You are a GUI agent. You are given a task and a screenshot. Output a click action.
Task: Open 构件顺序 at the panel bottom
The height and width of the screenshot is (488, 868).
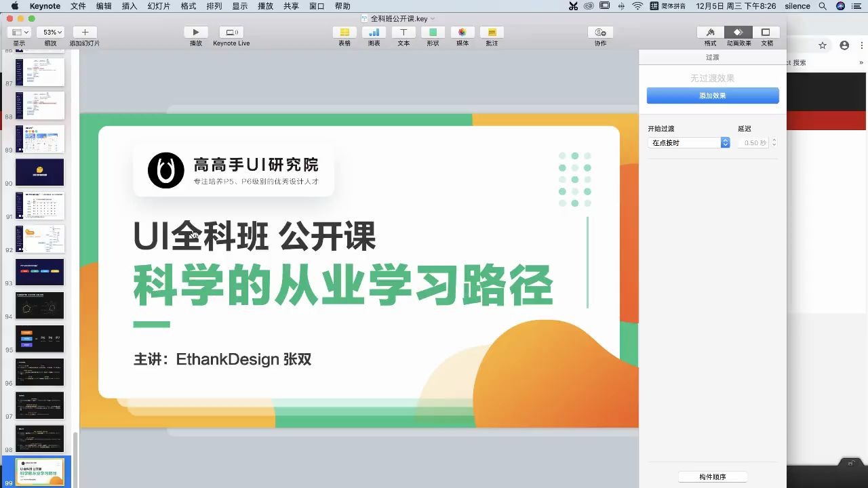click(x=712, y=476)
